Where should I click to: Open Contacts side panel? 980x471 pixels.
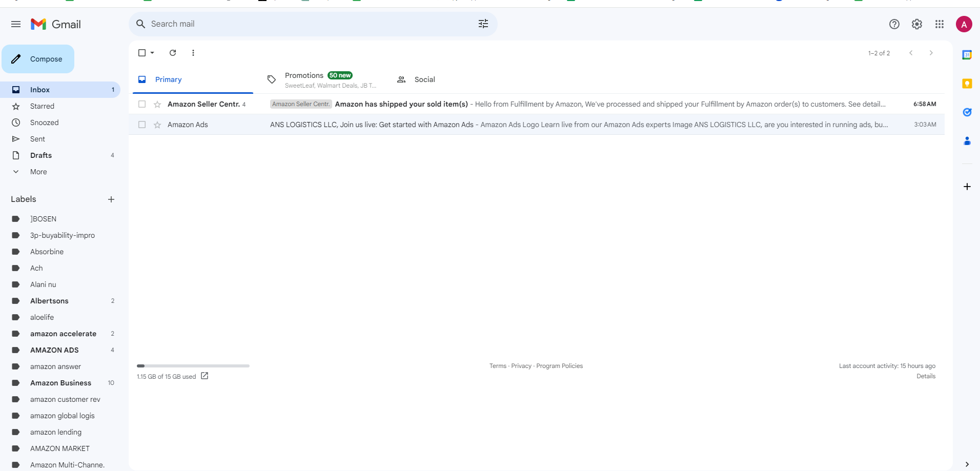967,141
